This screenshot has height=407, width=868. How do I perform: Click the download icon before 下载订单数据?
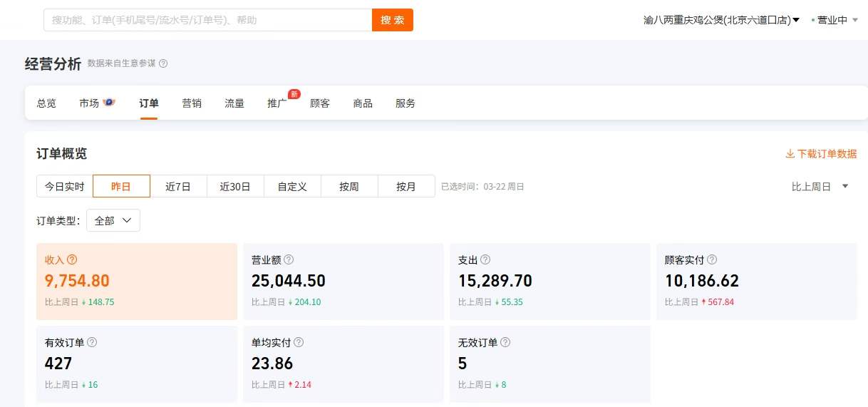click(790, 153)
